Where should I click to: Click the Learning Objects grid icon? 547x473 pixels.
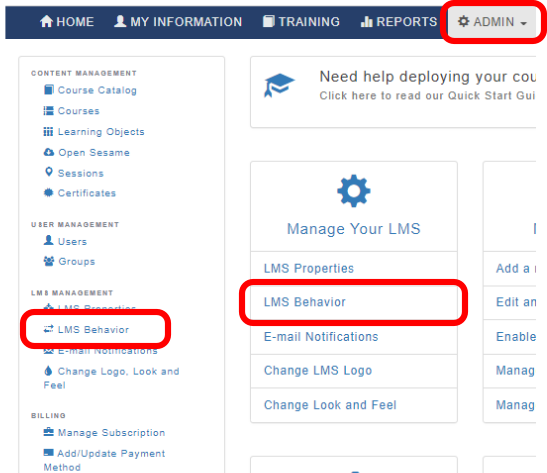point(48,131)
